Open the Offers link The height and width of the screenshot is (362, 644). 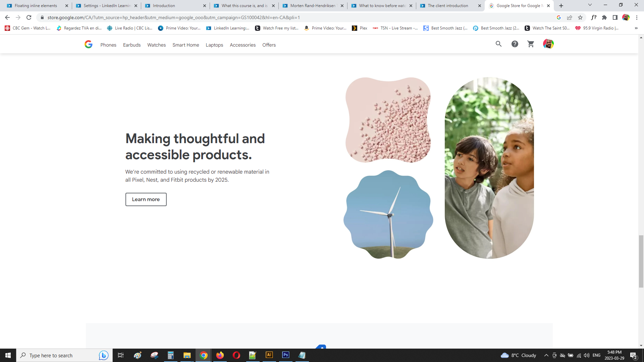pyautogui.click(x=269, y=45)
